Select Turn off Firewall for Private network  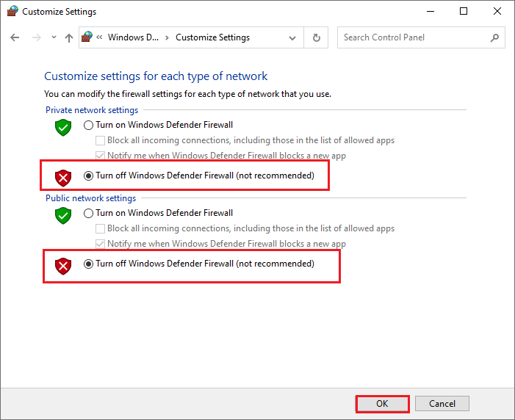pos(88,175)
